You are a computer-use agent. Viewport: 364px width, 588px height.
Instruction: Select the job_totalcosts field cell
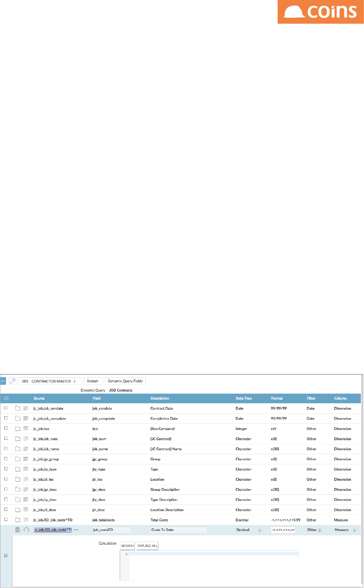click(x=104, y=520)
